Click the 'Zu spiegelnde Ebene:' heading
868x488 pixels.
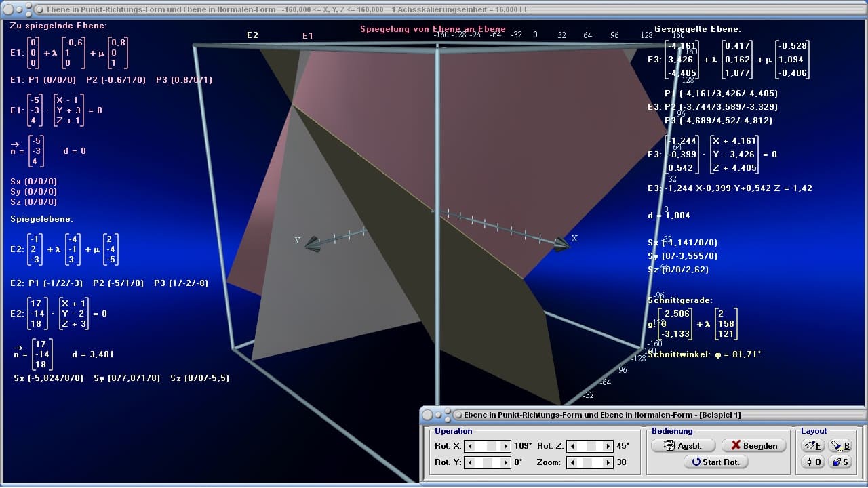click(x=58, y=26)
